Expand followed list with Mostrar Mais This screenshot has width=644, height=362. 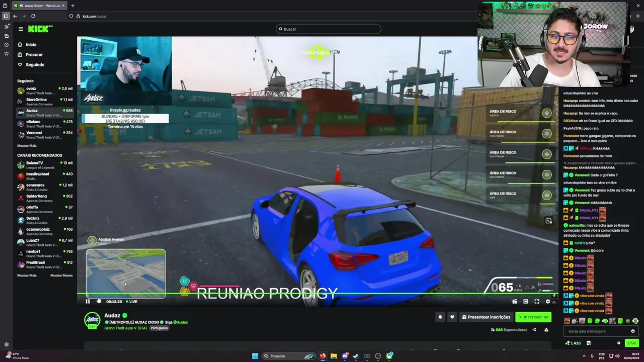pyautogui.click(x=27, y=146)
